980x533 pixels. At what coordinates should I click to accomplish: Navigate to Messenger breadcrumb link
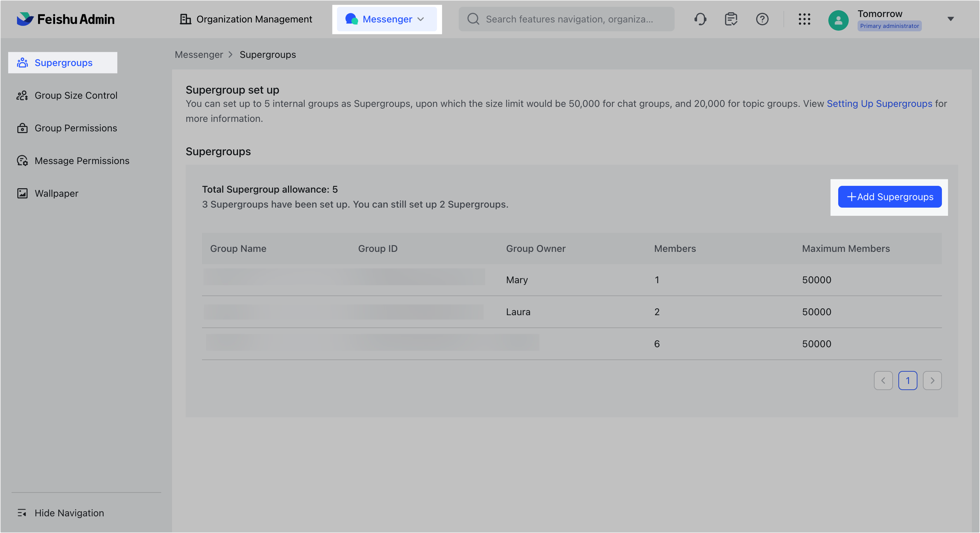point(199,54)
